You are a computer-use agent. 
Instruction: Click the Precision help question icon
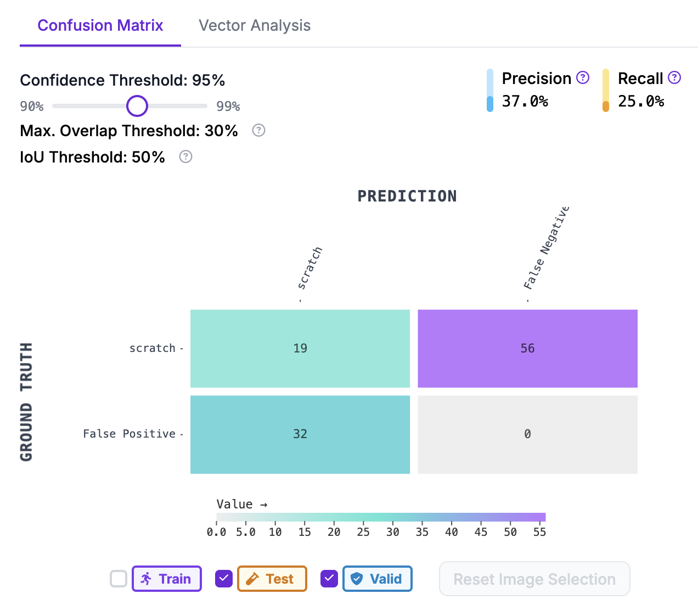click(x=583, y=77)
